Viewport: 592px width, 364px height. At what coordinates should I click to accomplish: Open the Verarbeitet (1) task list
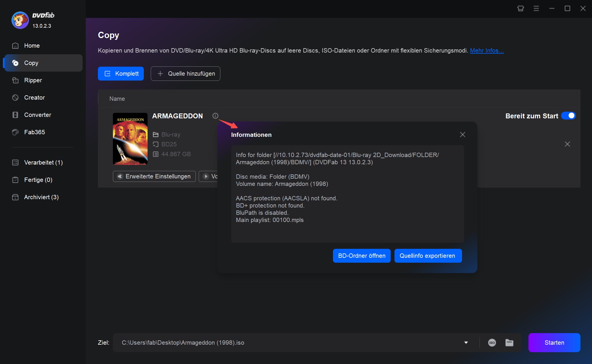click(43, 163)
